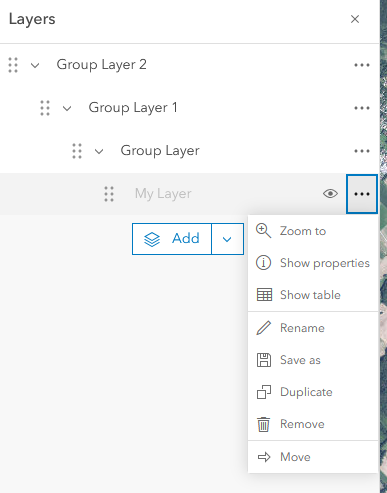The image size is (387, 493).
Task: Choose Save as menu option
Action: [313, 360]
